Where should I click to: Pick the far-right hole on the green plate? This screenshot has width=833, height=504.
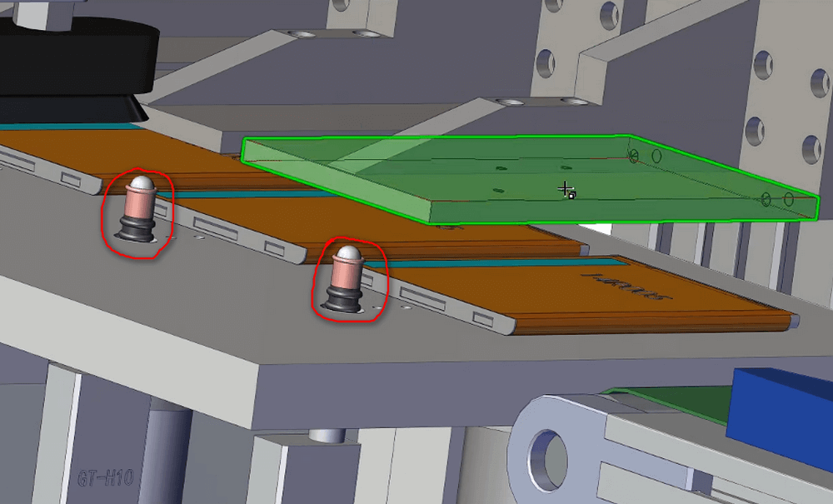pos(788,199)
